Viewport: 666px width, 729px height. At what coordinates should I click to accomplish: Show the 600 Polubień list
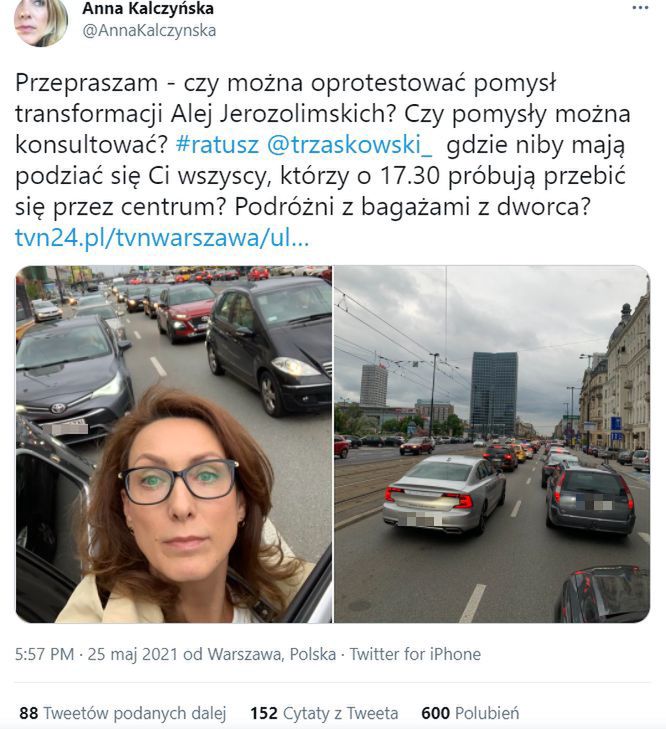(x=470, y=713)
